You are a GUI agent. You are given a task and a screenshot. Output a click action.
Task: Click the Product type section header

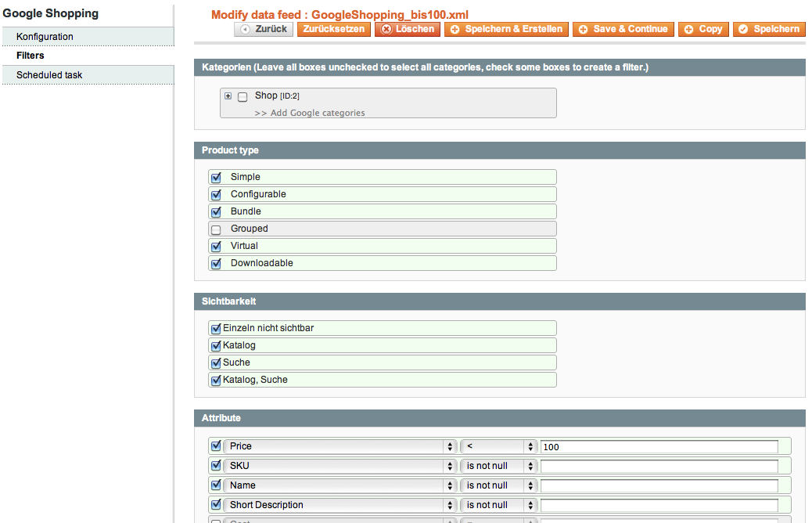[x=500, y=150]
